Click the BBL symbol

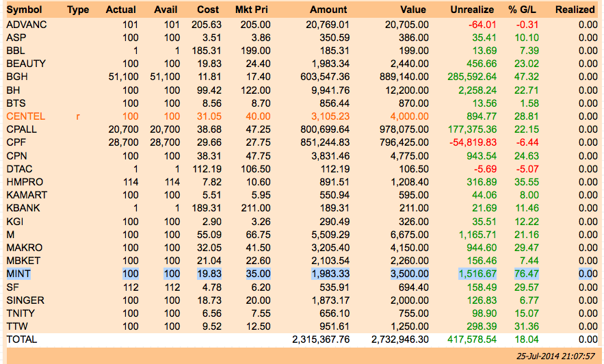tap(16, 51)
